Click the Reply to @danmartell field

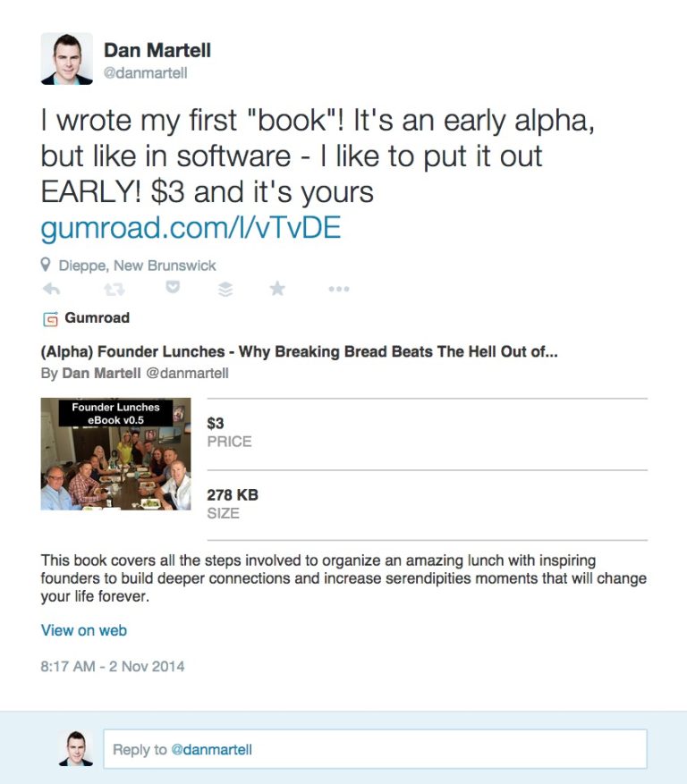tap(375, 749)
